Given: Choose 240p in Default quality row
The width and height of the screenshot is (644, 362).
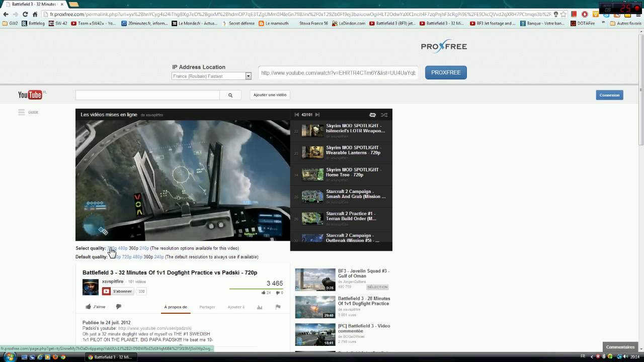Looking at the screenshot, I should [159, 257].
